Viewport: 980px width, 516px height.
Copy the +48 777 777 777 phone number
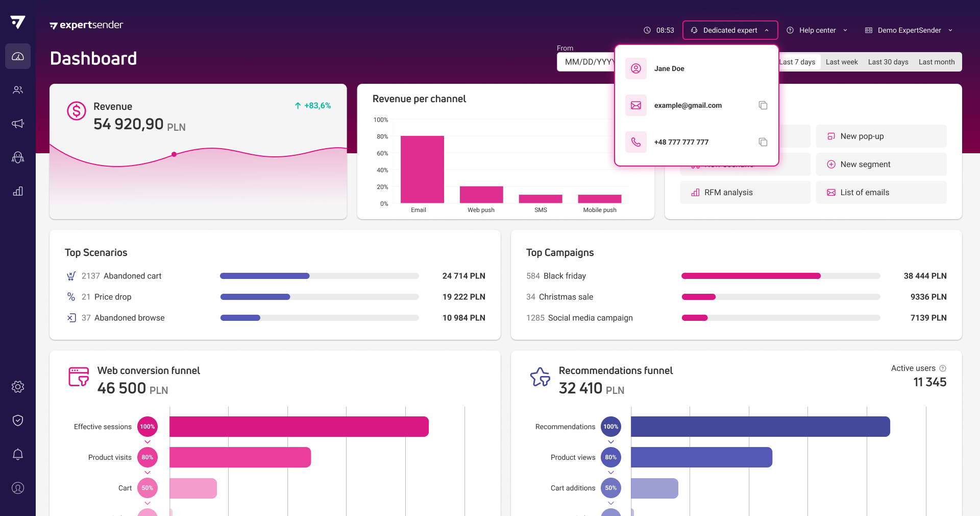point(763,142)
